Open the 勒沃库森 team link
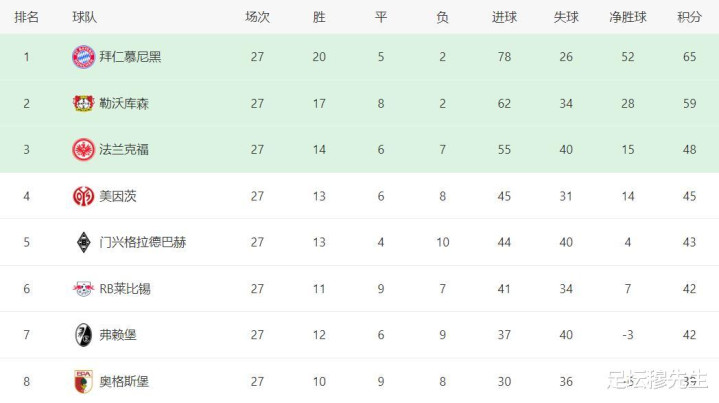Screen dimensions: 719x403 pyautogui.click(x=124, y=104)
